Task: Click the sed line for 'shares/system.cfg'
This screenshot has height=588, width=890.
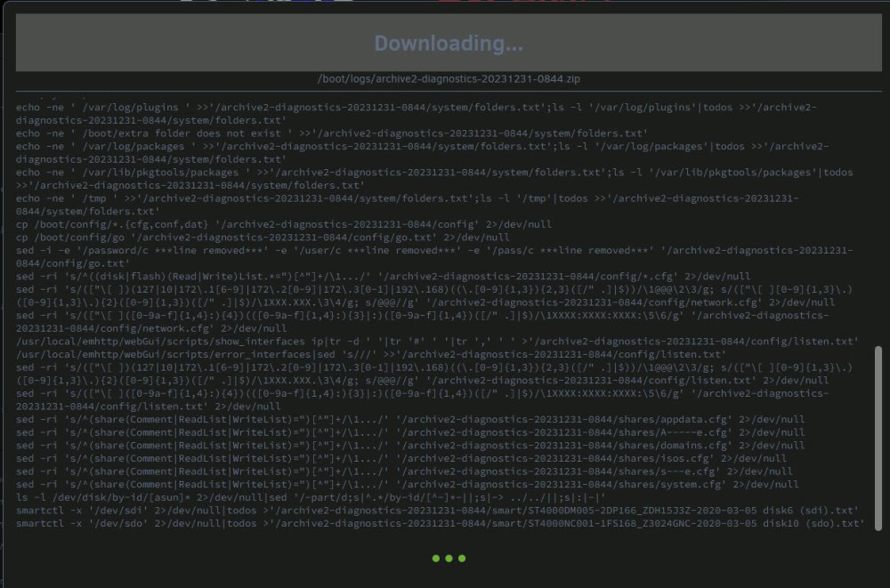Action: click(x=407, y=485)
